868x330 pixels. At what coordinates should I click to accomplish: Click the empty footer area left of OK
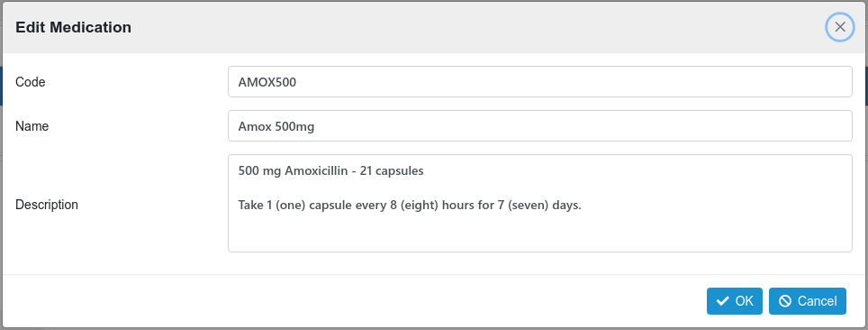point(354,301)
